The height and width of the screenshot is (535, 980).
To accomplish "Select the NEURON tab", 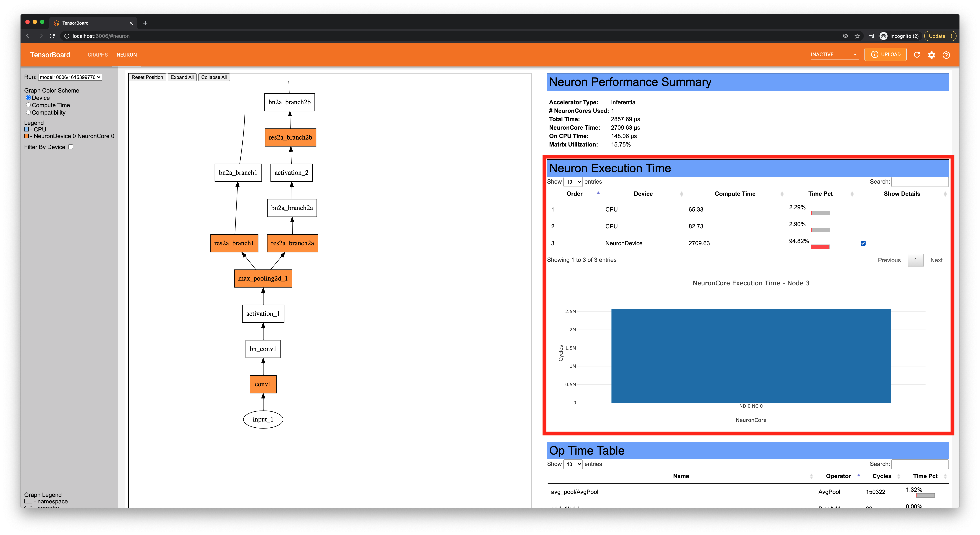I will (127, 55).
